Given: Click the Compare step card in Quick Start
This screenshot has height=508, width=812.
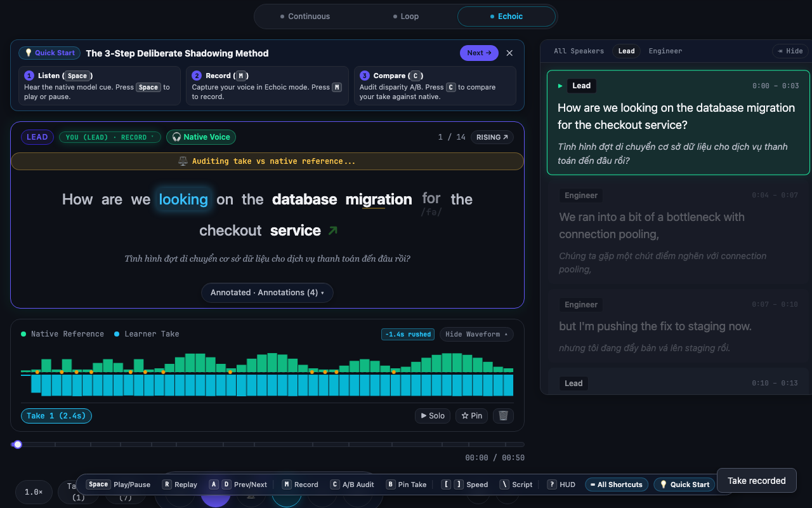Looking at the screenshot, I should 435,86.
